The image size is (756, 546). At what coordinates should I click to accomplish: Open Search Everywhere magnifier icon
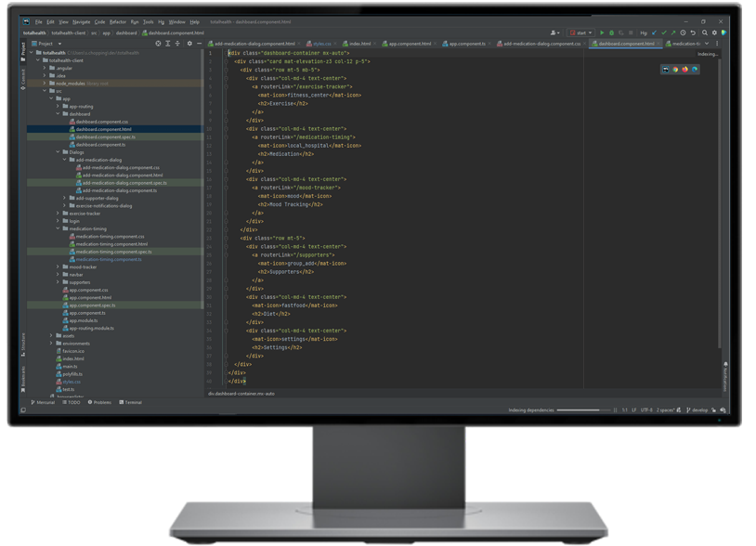[705, 32]
